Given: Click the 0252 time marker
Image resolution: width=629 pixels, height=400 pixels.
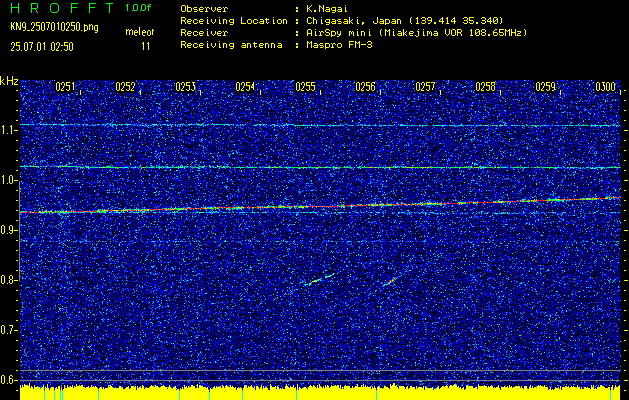Looking at the screenshot, I should [x=125, y=87].
